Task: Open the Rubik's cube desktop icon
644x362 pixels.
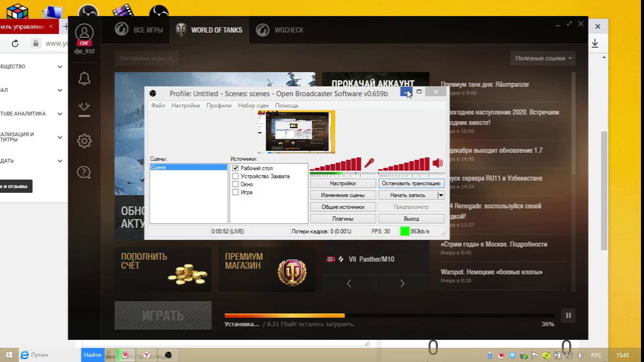Action: 18,11
